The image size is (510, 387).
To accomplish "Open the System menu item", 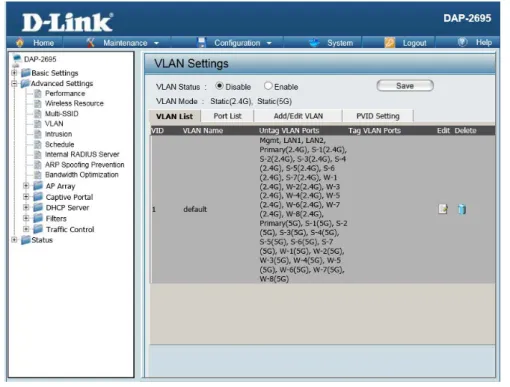I will (340, 43).
